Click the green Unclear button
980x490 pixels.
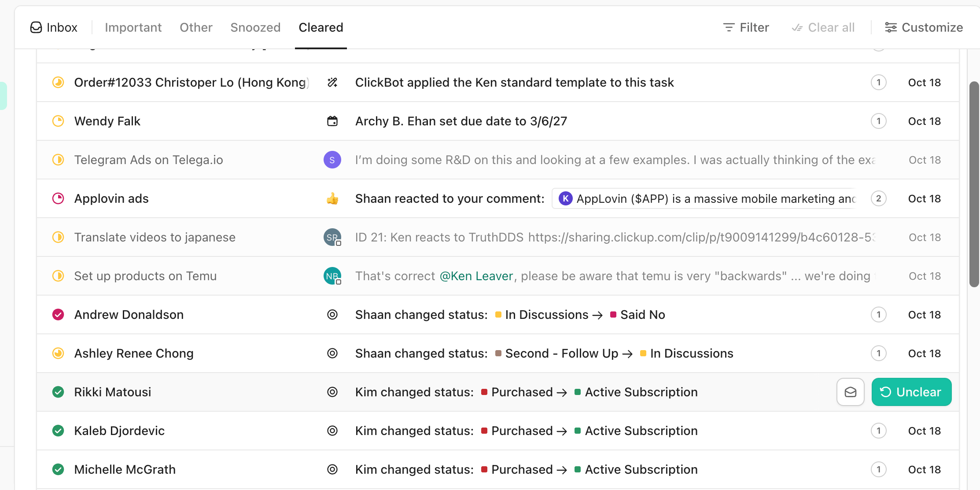(911, 392)
